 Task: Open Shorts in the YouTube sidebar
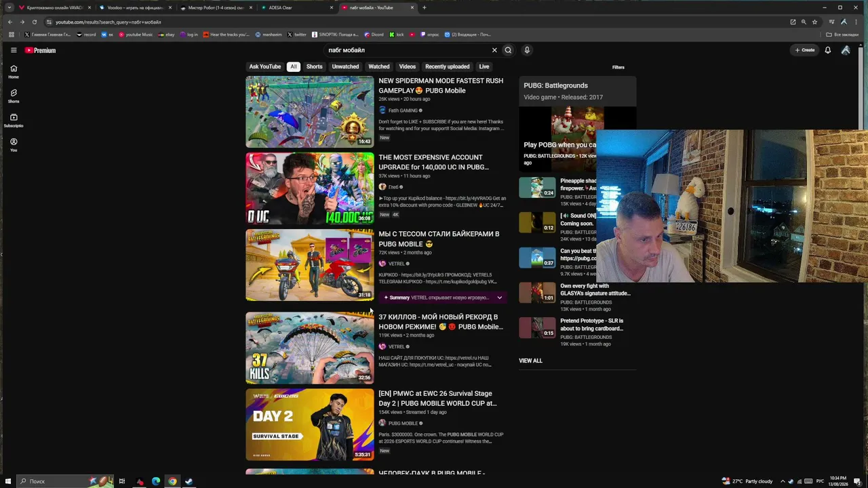click(14, 96)
